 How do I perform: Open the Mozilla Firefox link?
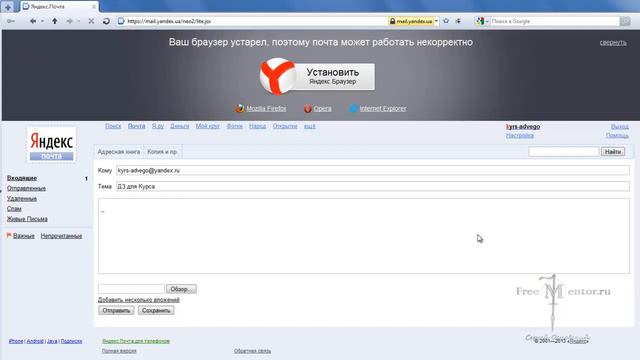tap(266, 109)
